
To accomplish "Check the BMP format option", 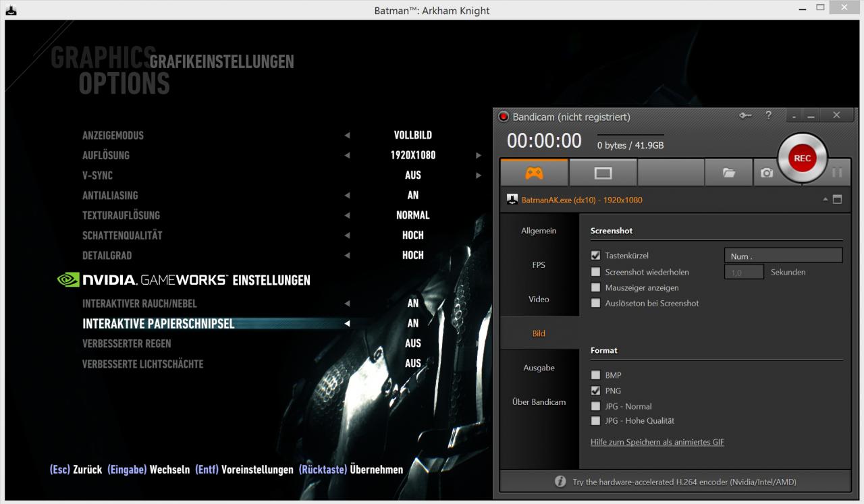I will 595,375.
